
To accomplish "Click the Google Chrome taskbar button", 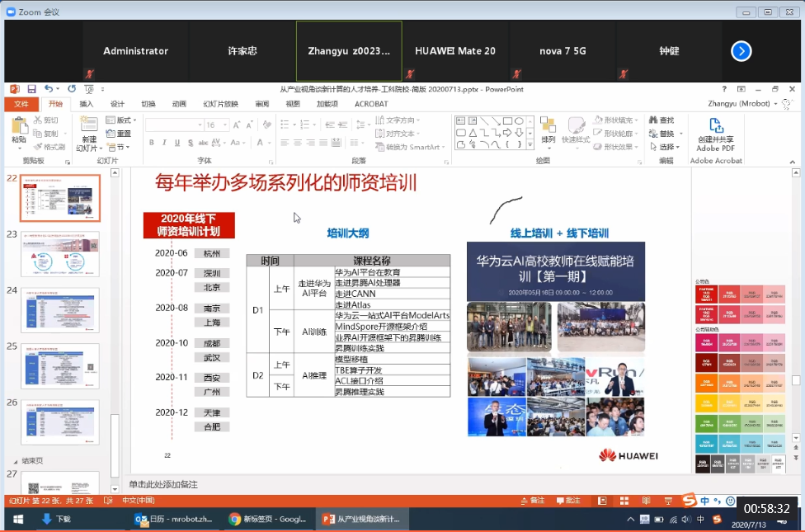I will pyautogui.click(x=266, y=519).
